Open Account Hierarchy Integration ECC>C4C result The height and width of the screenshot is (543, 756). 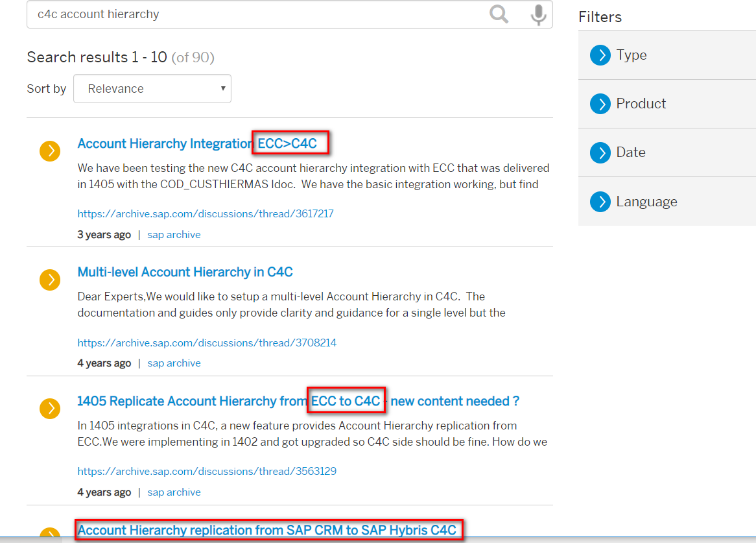click(197, 144)
